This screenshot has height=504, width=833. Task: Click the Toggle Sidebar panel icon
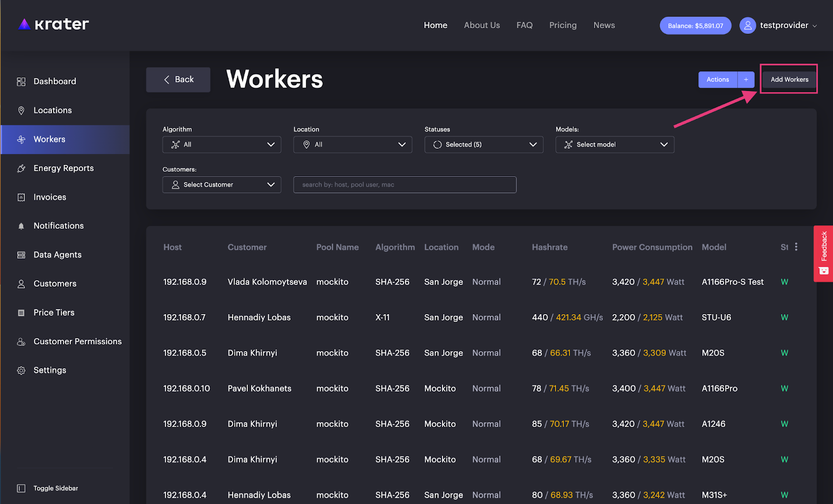coord(21,488)
